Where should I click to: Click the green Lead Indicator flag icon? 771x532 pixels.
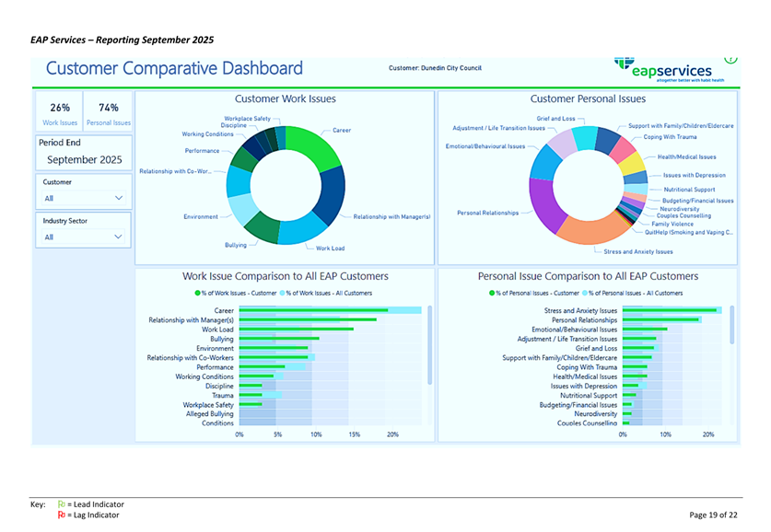click(x=62, y=504)
